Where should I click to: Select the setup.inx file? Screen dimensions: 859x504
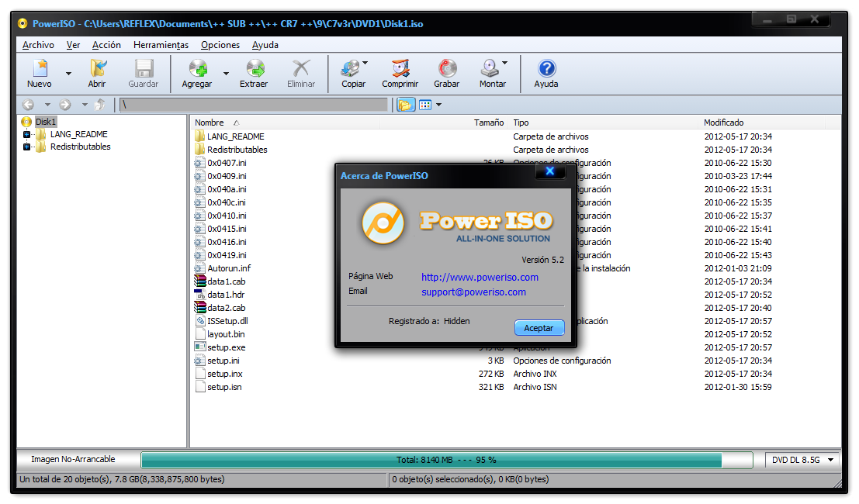(224, 374)
